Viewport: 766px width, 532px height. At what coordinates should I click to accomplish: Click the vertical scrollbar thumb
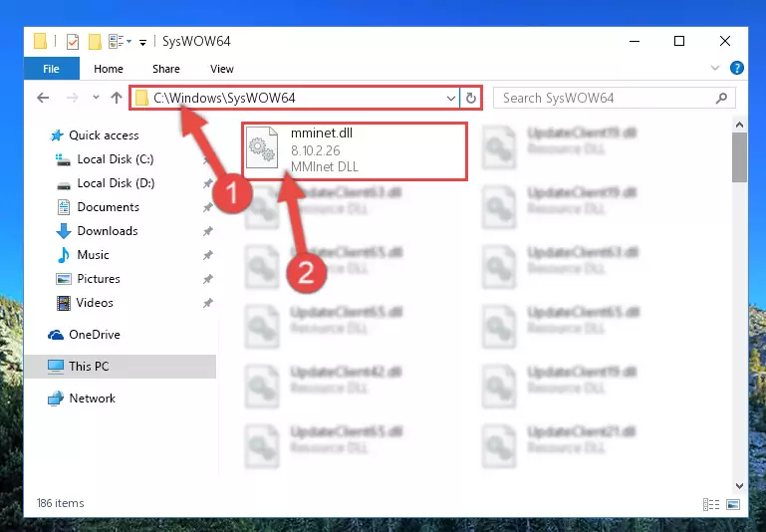pyautogui.click(x=740, y=157)
